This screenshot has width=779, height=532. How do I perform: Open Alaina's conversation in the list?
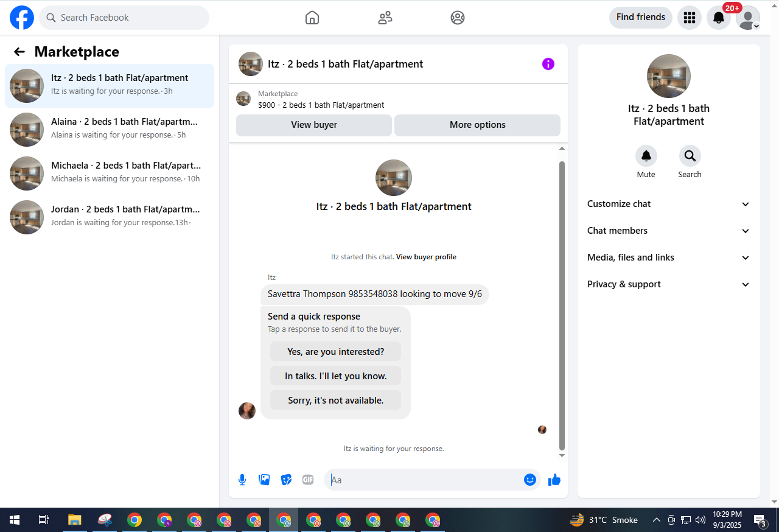point(110,130)
